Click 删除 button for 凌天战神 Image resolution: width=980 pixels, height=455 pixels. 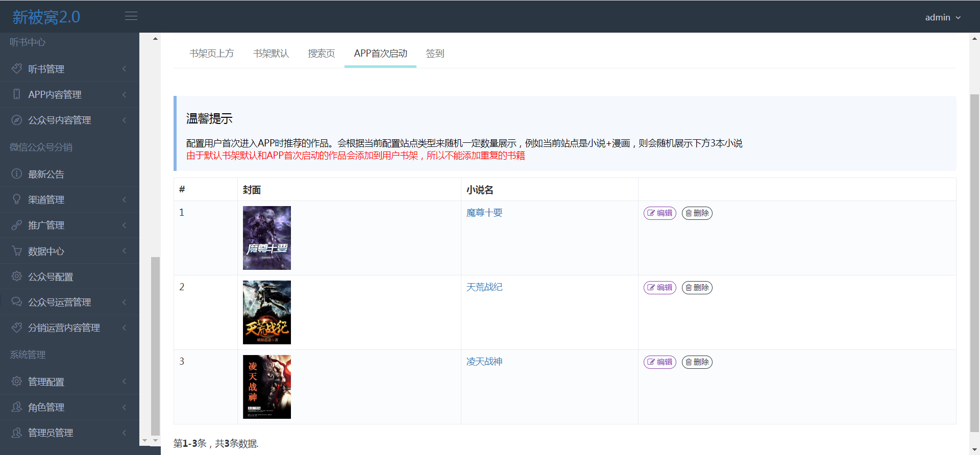(x=697, y=362)
